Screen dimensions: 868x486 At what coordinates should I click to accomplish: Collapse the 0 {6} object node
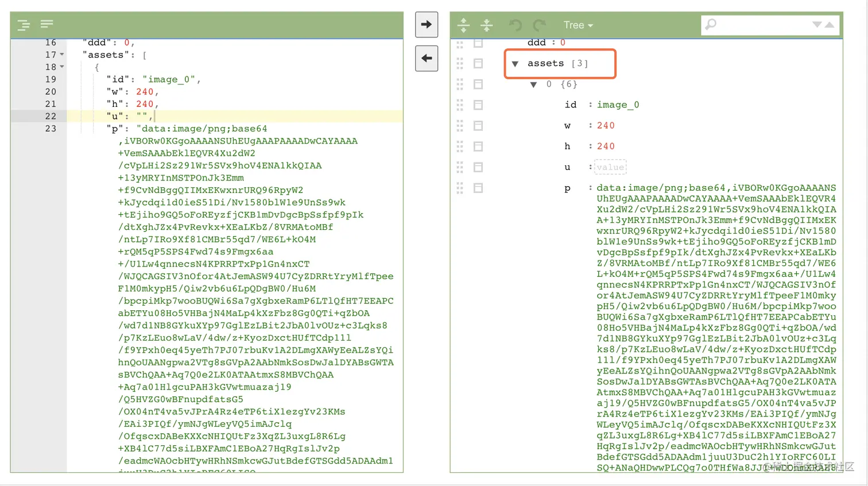click(x=533, y=84)
